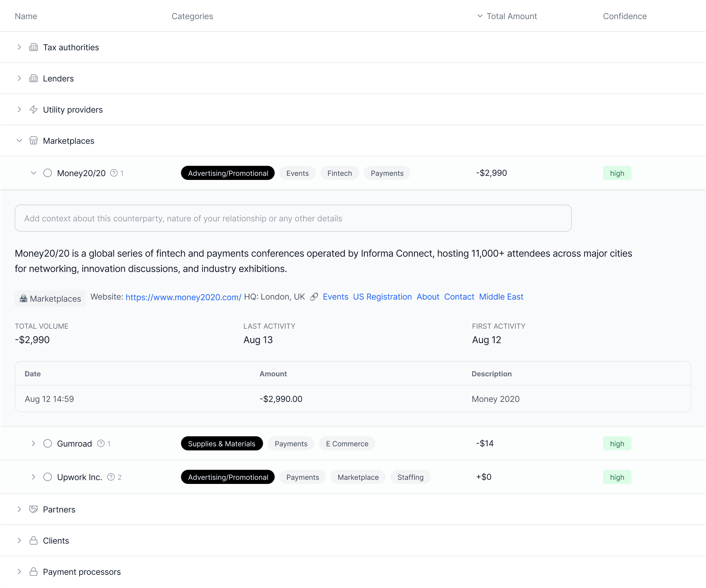This screenshot has height=588, width=706.
Task: Click the handshake icon beside Partners
Action: pos(34,510)
